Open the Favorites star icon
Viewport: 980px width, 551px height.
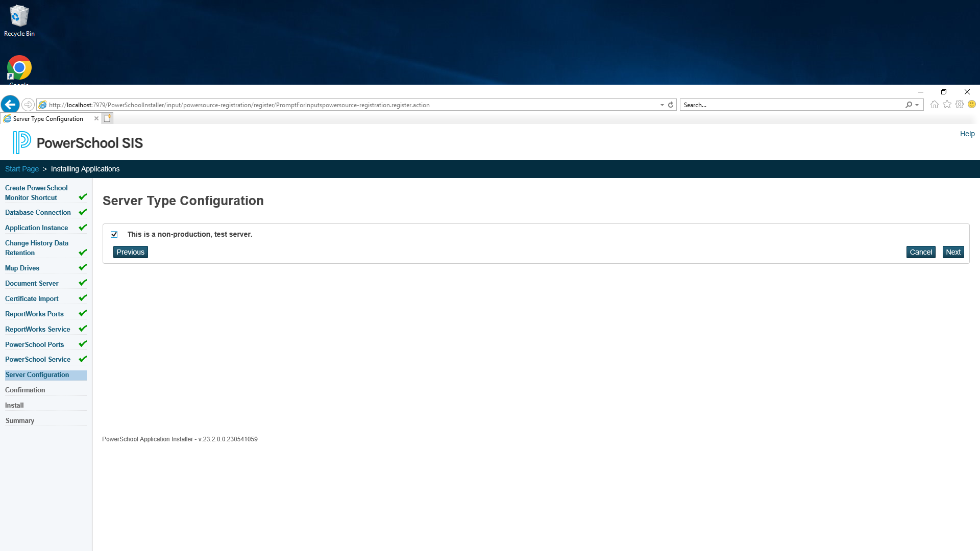coord(947,104)
